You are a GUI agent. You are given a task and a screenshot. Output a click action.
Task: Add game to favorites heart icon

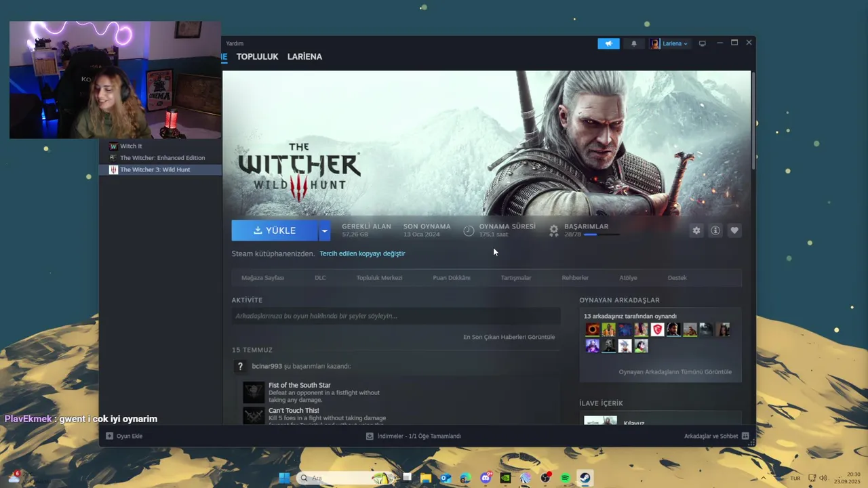click(x=734, y=230)
